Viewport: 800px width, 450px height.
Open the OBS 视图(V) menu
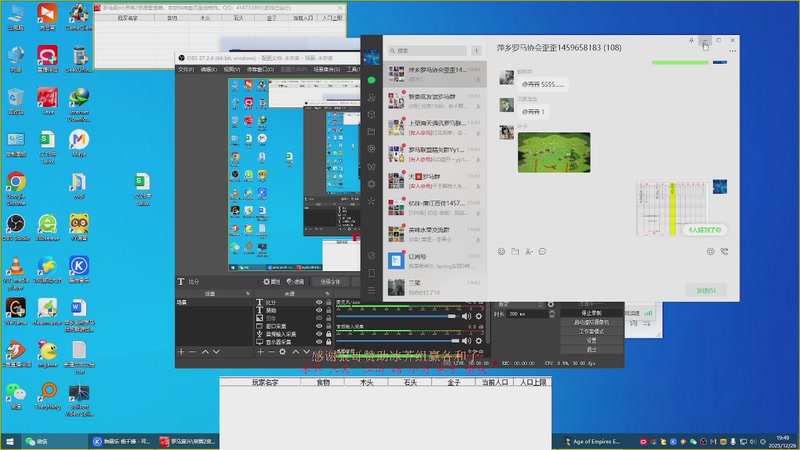click(x=231, y=69)
